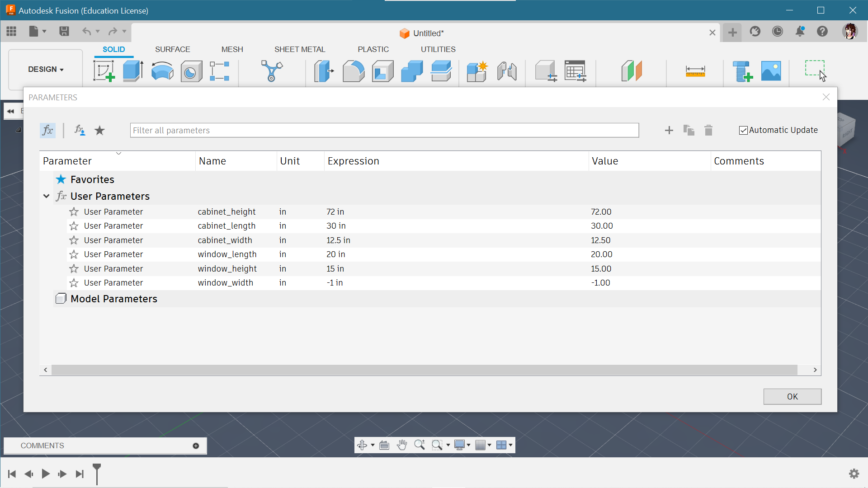Click the timeline position marker
The image size is (868, 488).
point(97,474)
